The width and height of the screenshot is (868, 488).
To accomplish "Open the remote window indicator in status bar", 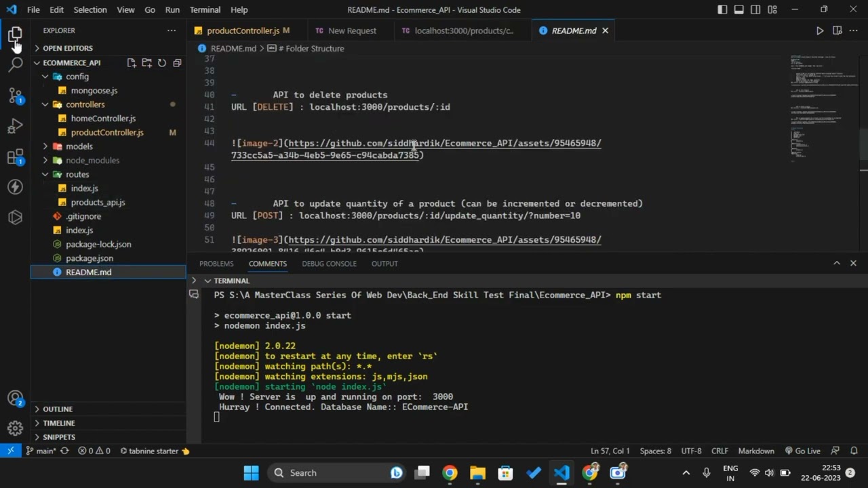I will coord(11,451).
